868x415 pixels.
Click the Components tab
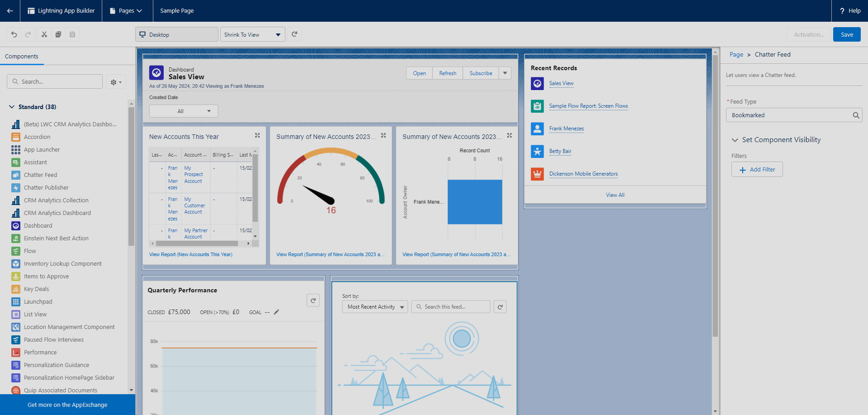click(22, 57)
